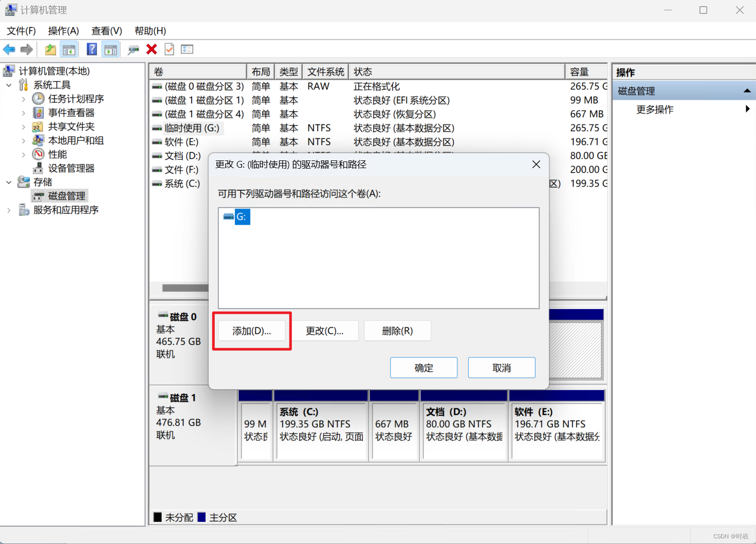Viewport: 756px width, 544px height.
Task: Click the Disk 1 drive icon
Action: [x=163, y=396]
